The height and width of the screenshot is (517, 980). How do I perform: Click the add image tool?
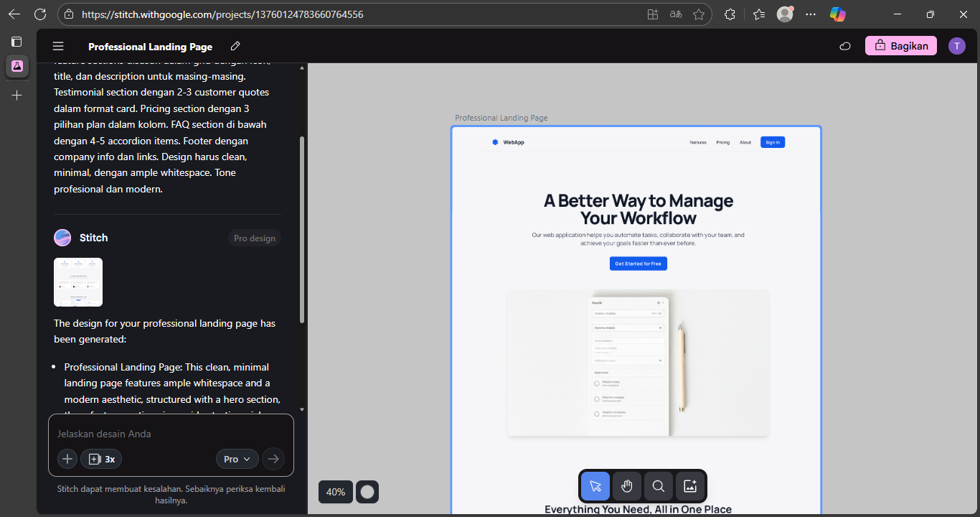689,486
